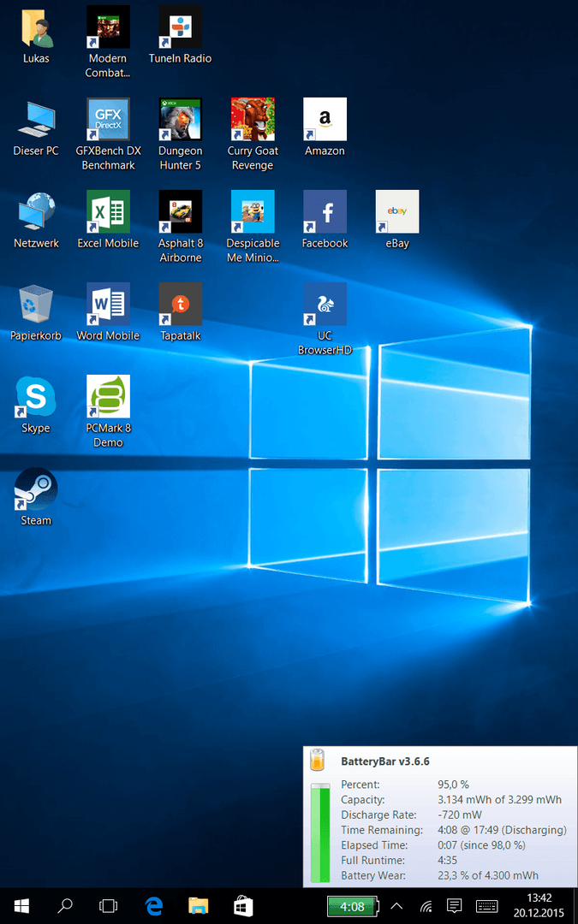
Task: Open Action Center notifications
Action: coord(454,906)
